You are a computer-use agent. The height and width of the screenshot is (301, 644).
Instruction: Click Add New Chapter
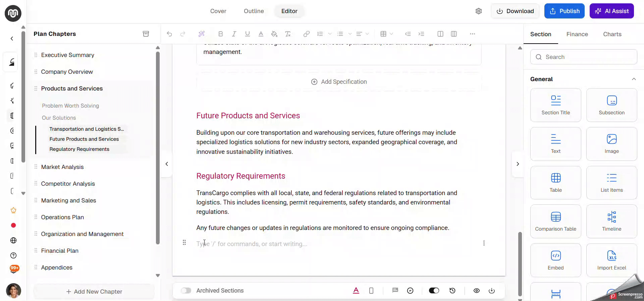point(94,292)
